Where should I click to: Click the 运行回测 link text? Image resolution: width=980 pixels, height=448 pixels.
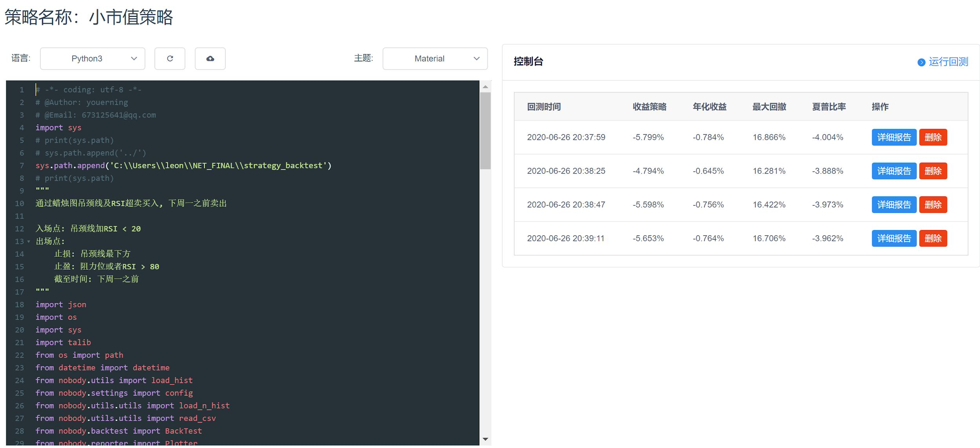pos(948,62)
